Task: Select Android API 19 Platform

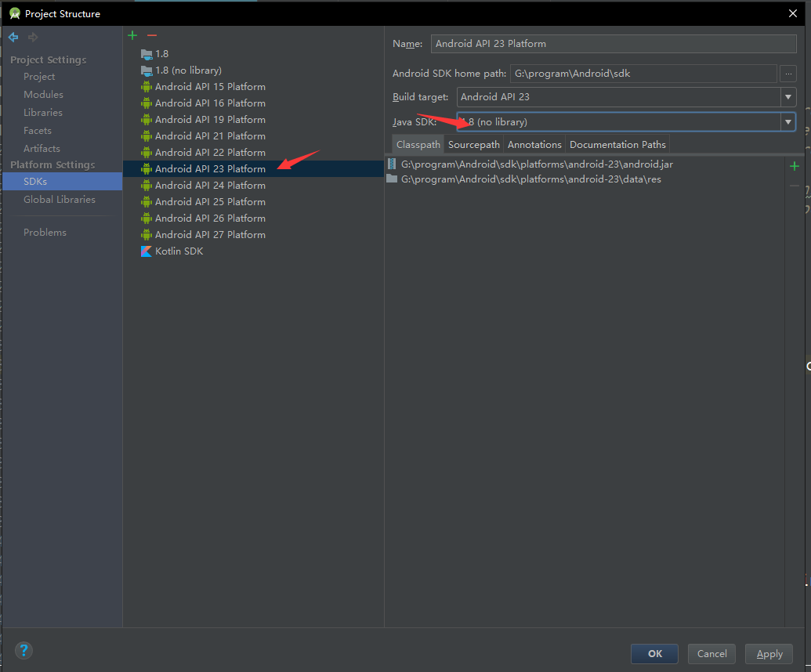Action: [x=253, y=119]
